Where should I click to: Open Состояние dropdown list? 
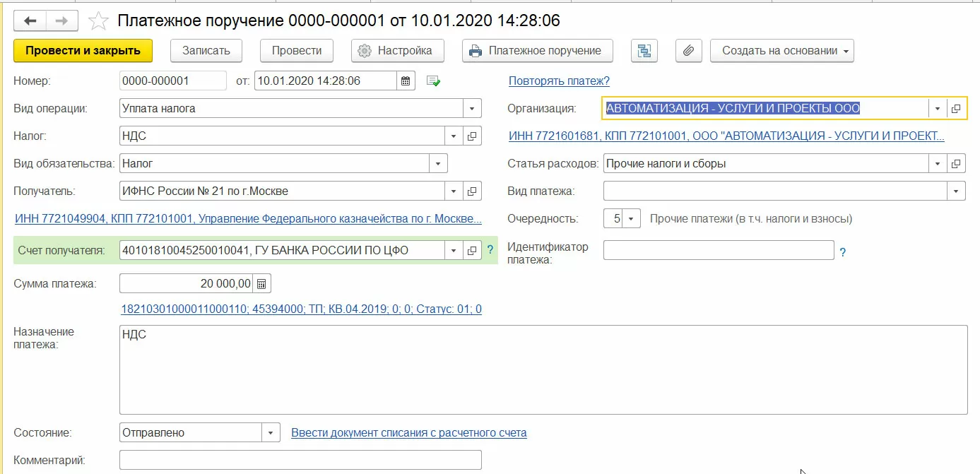[x=271, y=433]
